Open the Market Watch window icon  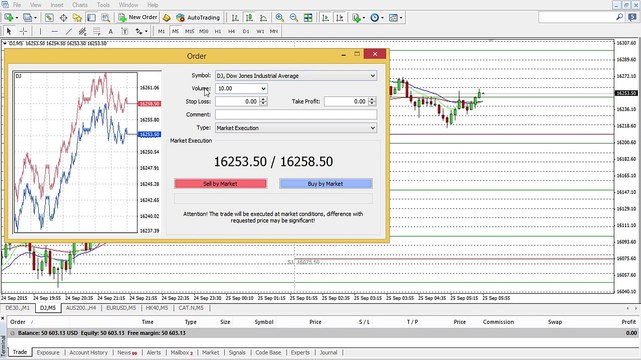(x=49, y=18)
